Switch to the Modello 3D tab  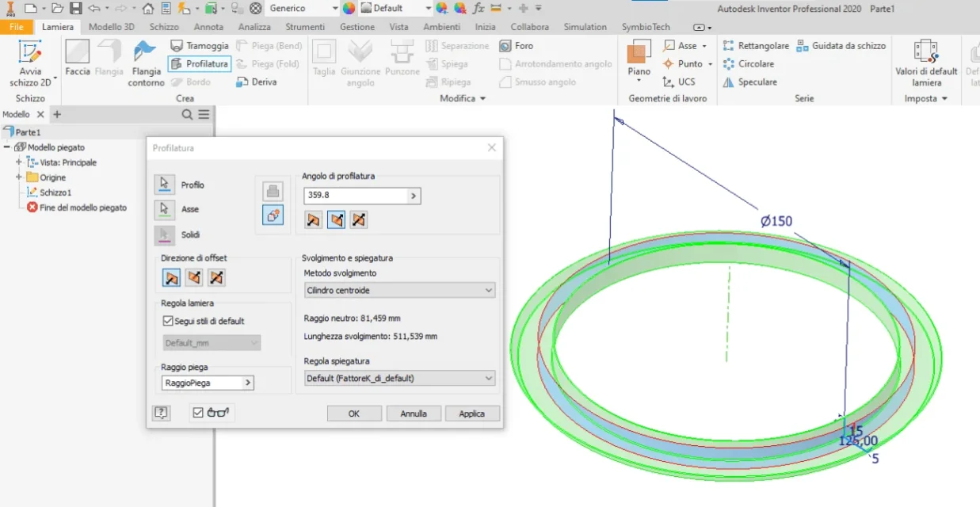tap(111, 27)
